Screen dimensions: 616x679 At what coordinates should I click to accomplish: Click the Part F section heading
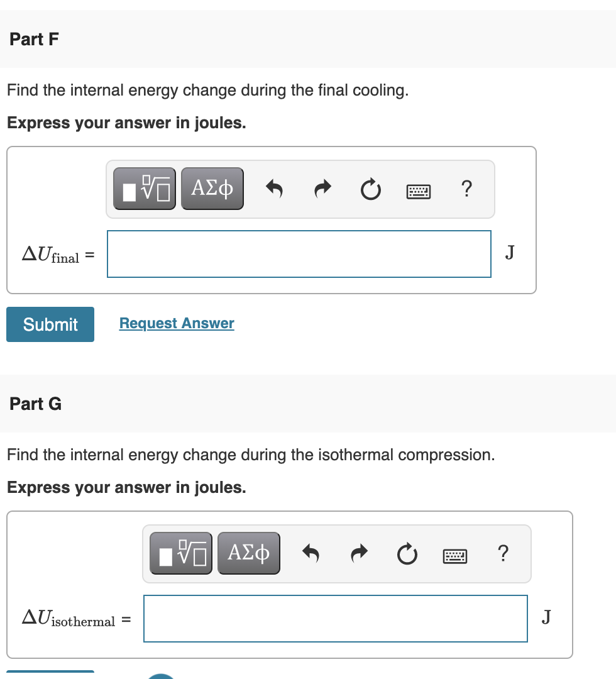point(35,39)
